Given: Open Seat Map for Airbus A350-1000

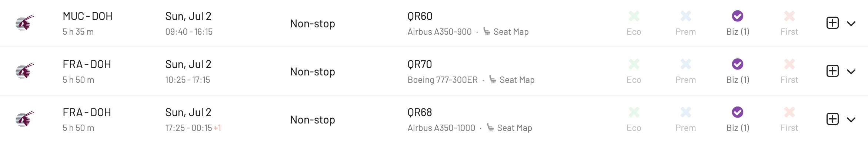Looking at the screenshot, I should [x=510, y=128].
